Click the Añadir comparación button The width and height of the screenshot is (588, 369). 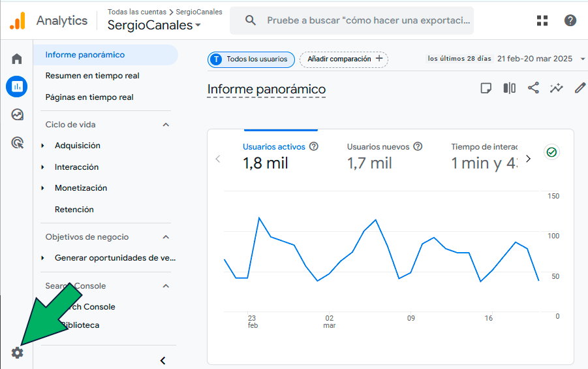343,59
